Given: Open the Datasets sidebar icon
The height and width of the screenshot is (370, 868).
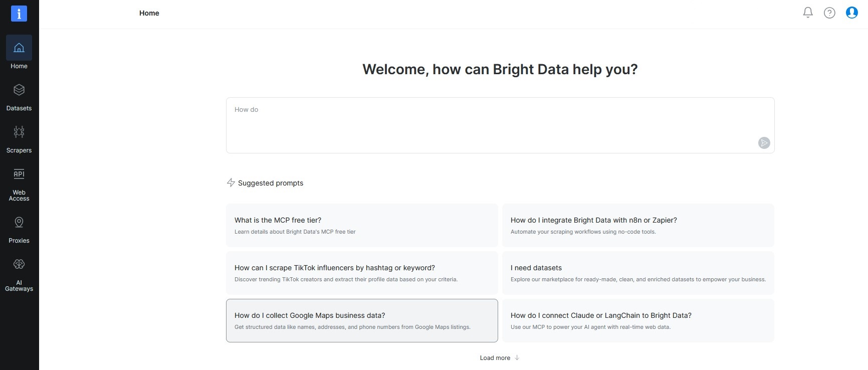Looking at the screenshot, I should pyautogui.click(x=19, y=90).
